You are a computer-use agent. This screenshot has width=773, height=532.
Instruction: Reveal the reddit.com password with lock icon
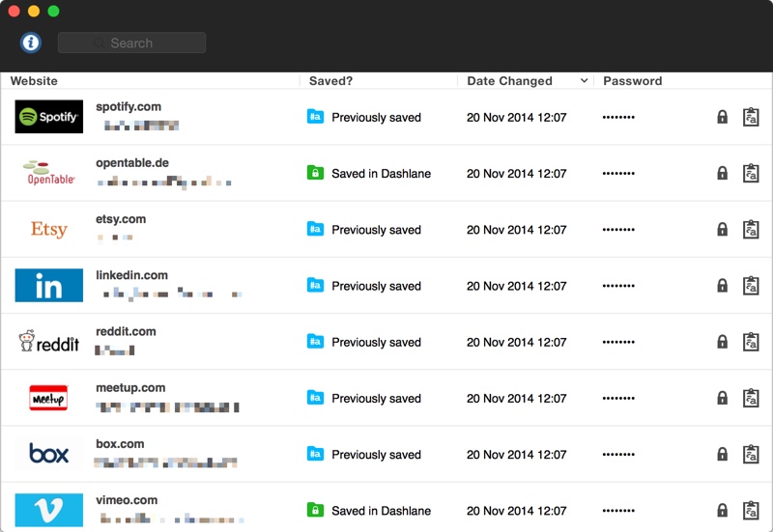722,342
